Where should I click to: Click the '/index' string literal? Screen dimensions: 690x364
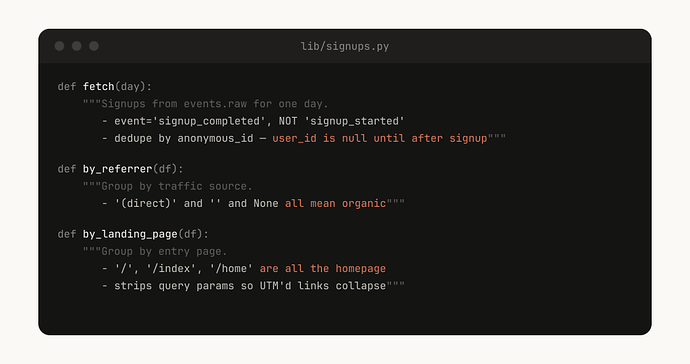tap(171, 268)
